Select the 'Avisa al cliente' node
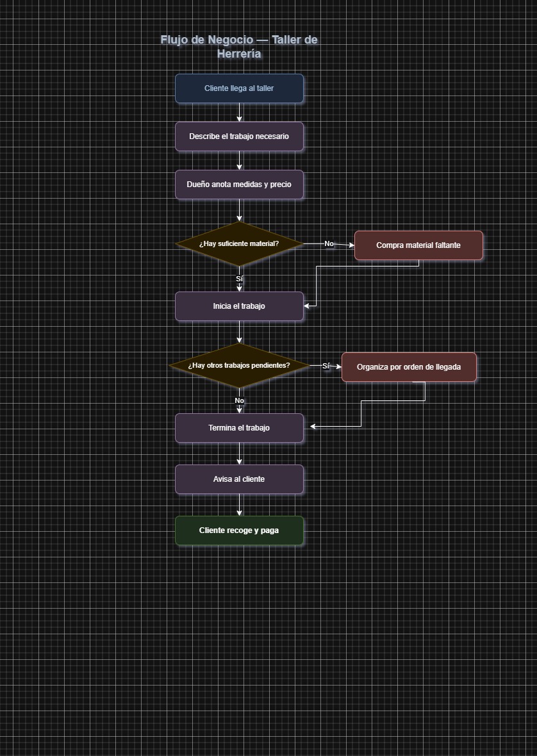Screen dimensions: 537x756 (239, 479)
